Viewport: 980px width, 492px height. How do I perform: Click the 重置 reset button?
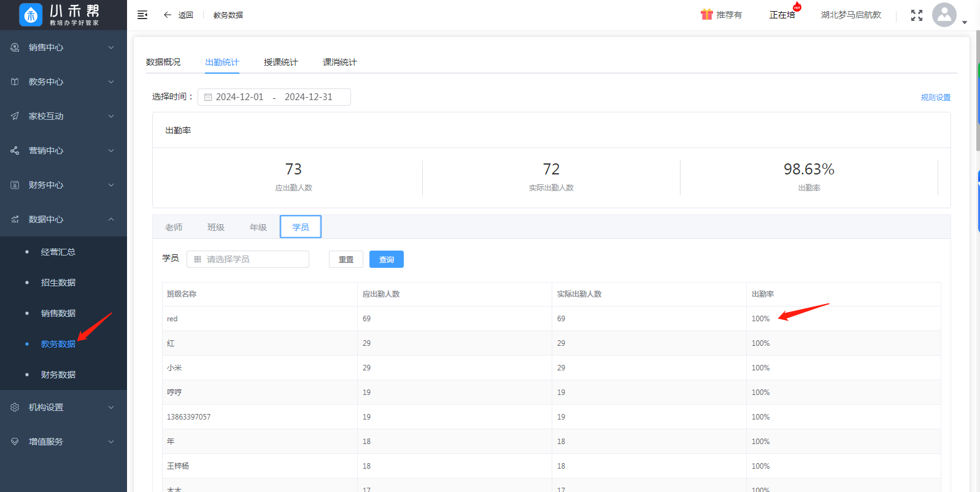click(346, 259)
